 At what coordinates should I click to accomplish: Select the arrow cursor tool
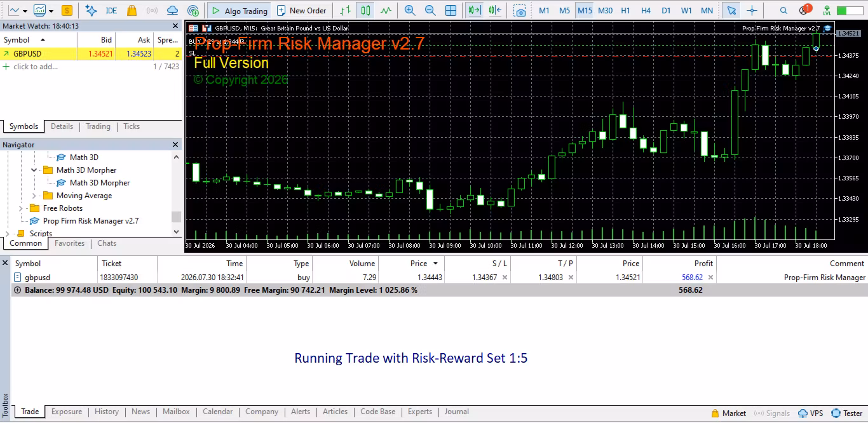pyautogui.click(x=731, y=11)
